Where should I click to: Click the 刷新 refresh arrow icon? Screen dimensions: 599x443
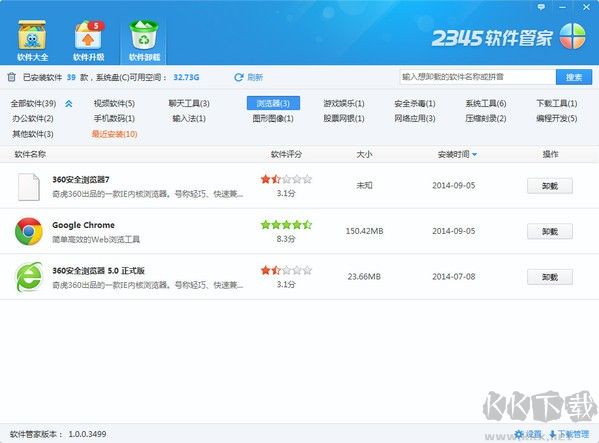click(239, 77)
